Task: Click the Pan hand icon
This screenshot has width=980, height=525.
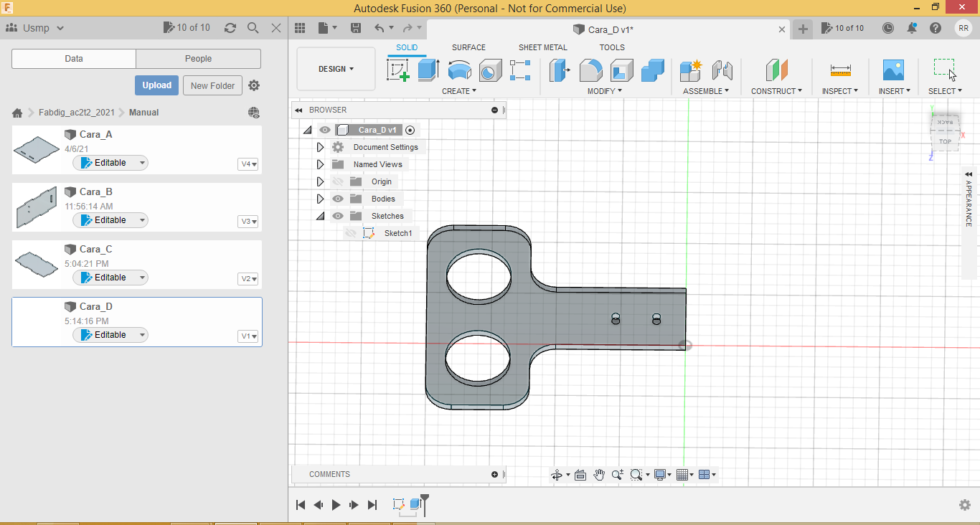Action: (x=599, y=475)
